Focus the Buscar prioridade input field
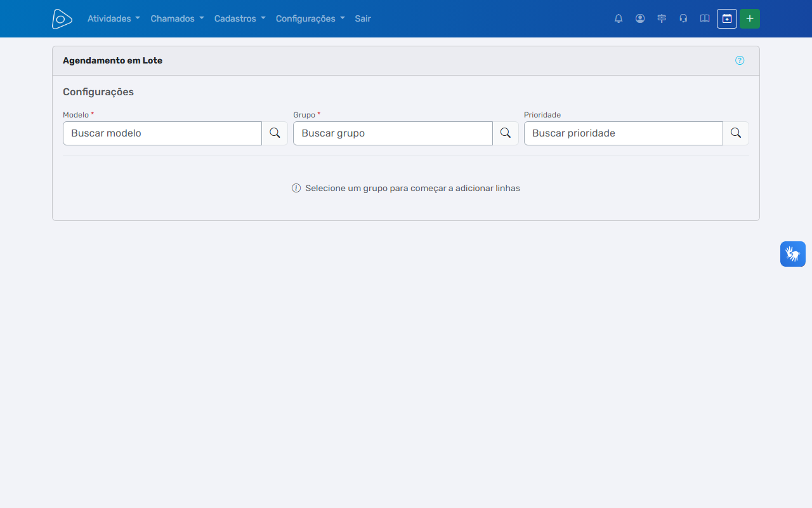812x508 pixels. click(624, 133)
